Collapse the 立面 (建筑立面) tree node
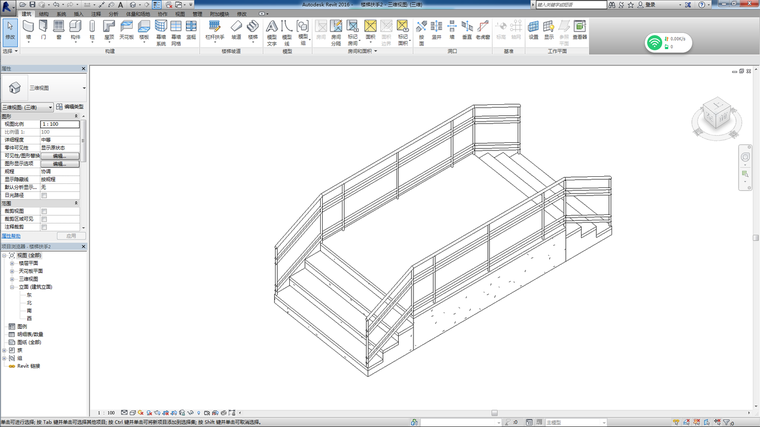 tap(12, 287)
